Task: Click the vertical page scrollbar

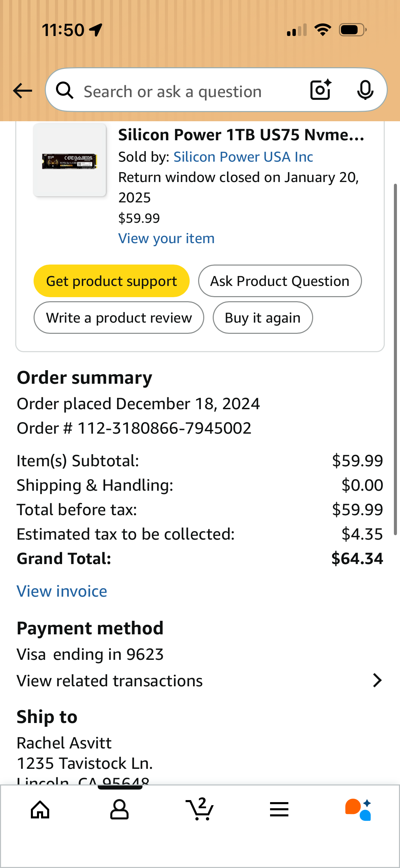Action: 395,359
